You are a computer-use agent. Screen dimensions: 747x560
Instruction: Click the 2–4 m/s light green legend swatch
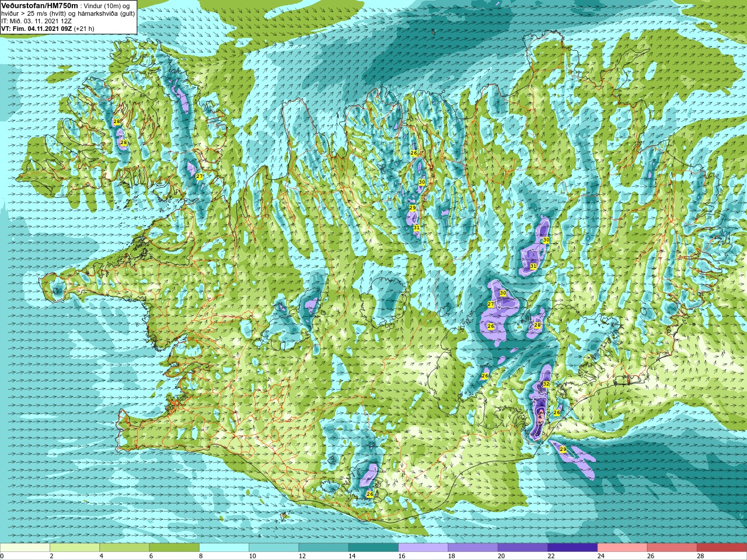[x=75, y=547]
